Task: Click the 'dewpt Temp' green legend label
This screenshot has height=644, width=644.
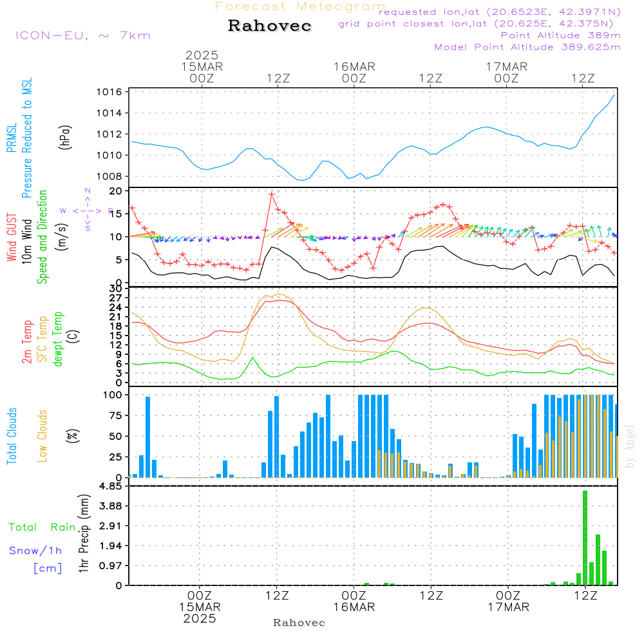Action: [x=57, y=339]
